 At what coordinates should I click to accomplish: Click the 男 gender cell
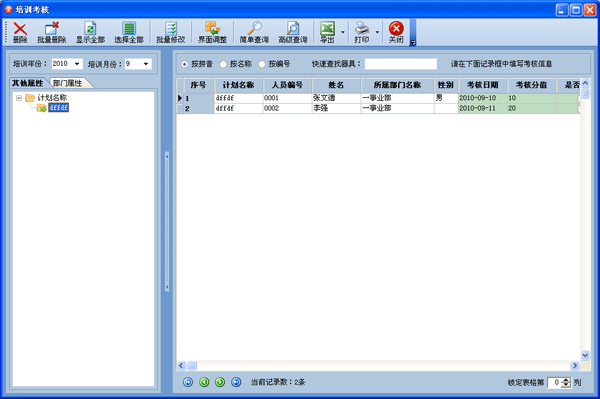click(x=446, y=98)
